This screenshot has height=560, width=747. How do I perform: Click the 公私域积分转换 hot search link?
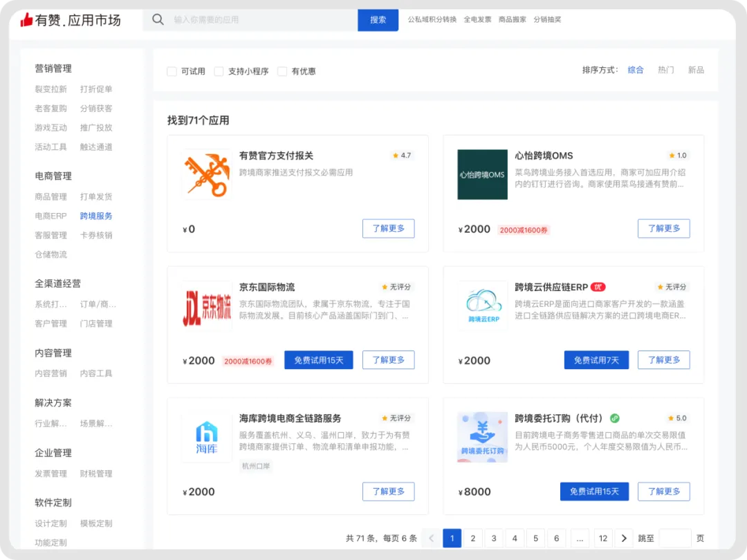click(x=432, y=19)
